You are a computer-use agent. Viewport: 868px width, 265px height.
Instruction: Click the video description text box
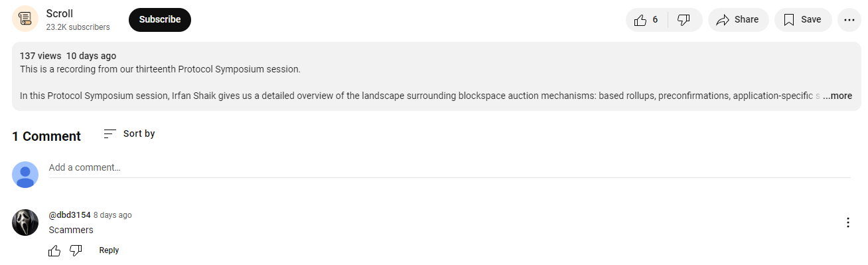pyautogui.click(x=436, y=76)
